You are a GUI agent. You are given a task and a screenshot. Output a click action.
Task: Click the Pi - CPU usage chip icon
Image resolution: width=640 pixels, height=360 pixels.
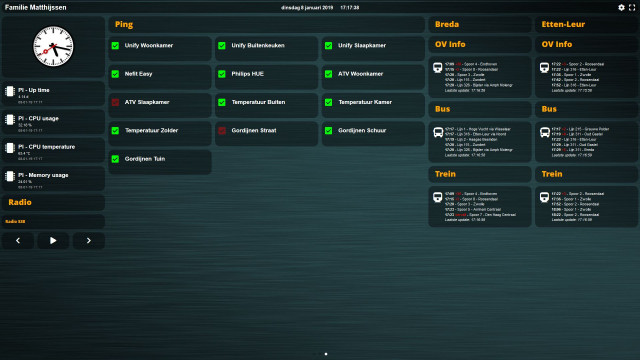point(10,120)
